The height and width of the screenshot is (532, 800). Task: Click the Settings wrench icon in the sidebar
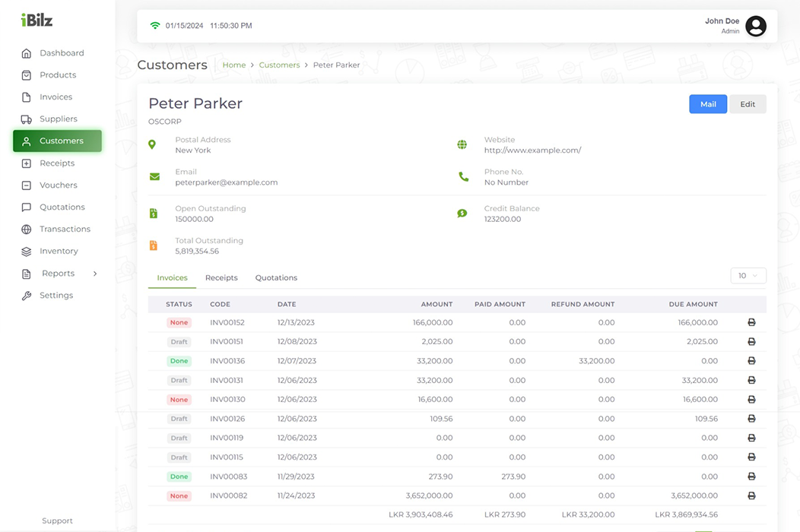pyautogui.click(x=27, y=296)
